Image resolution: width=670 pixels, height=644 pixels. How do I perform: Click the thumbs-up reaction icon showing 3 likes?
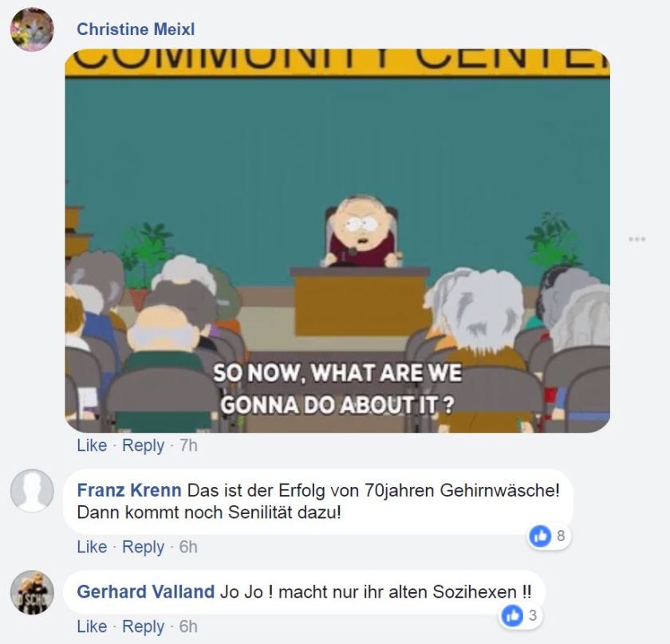[512, 615]
